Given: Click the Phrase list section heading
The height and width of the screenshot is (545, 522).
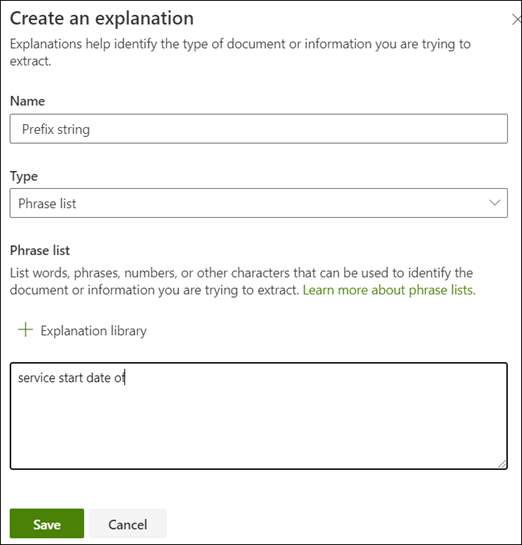Looking at the screenshot, I should tap(40, 250).
